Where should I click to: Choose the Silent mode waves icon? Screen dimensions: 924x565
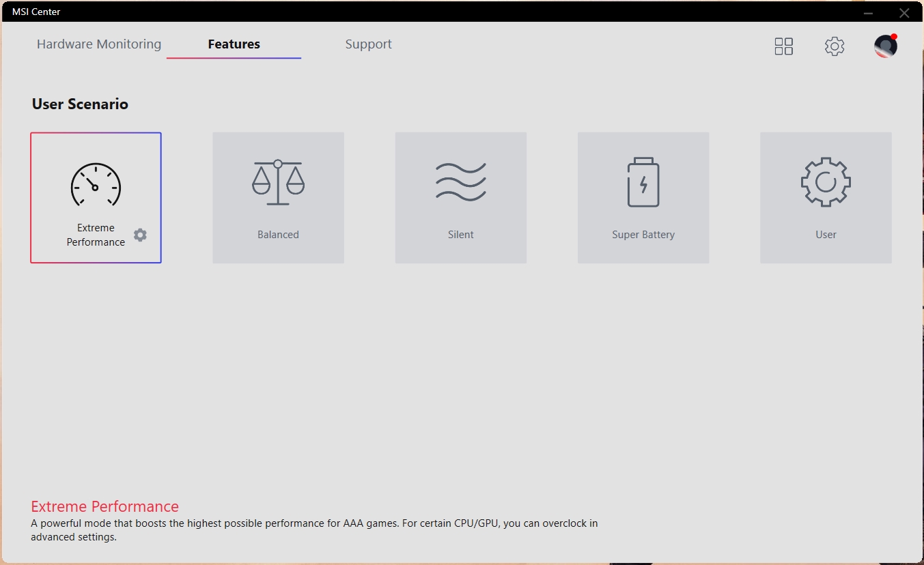coord(461,182)
